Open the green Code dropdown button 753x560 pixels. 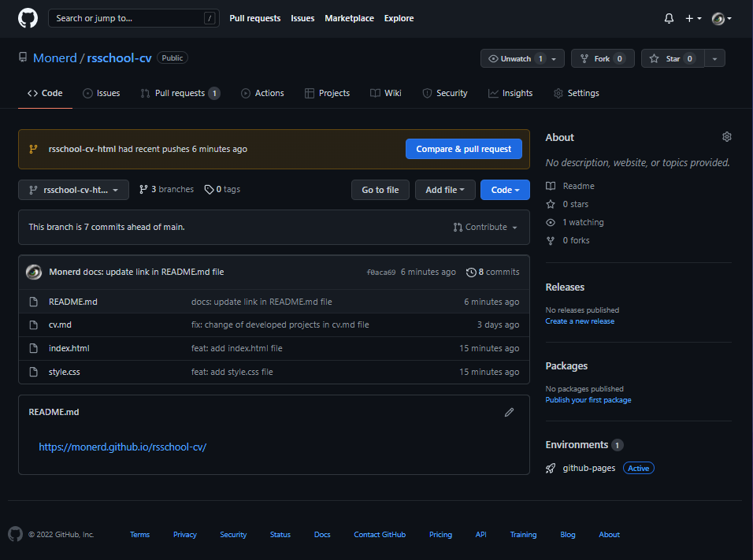(505, 190)
